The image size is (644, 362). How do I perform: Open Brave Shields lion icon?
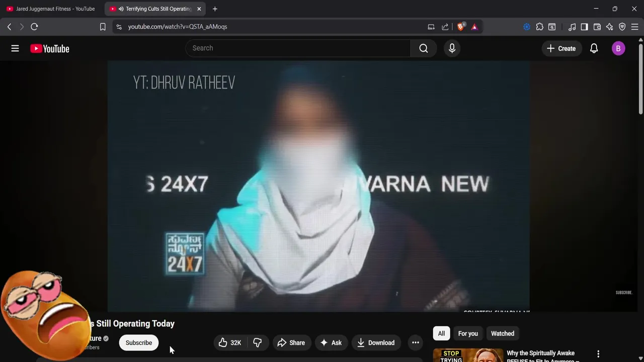pyautogui.click(x=461, y=27)
